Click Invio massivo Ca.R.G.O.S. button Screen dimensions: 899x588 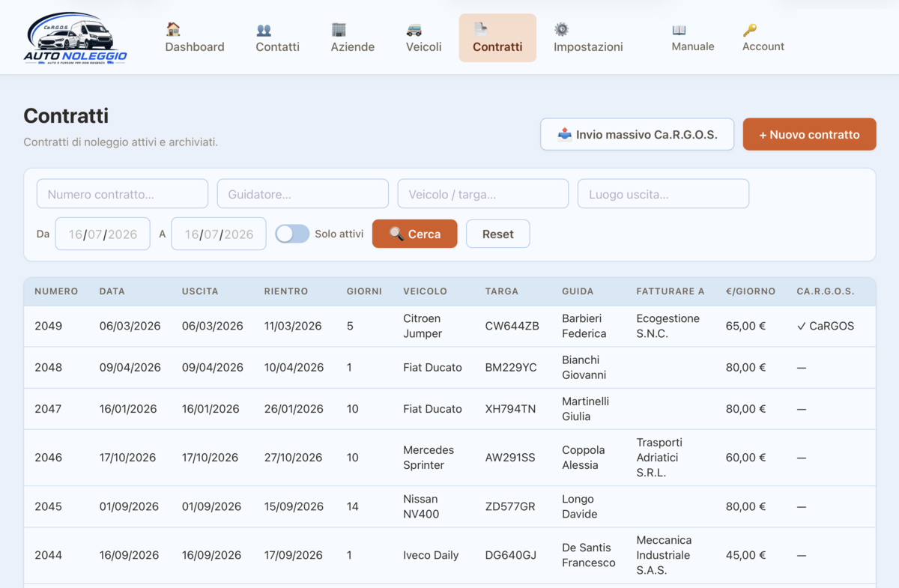click(x=638, y=135)
